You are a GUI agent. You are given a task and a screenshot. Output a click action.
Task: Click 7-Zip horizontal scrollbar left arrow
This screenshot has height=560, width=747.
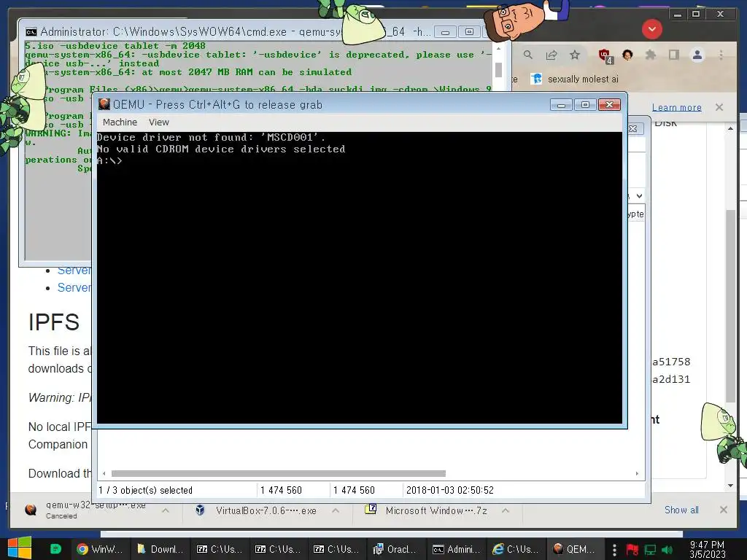104,473
